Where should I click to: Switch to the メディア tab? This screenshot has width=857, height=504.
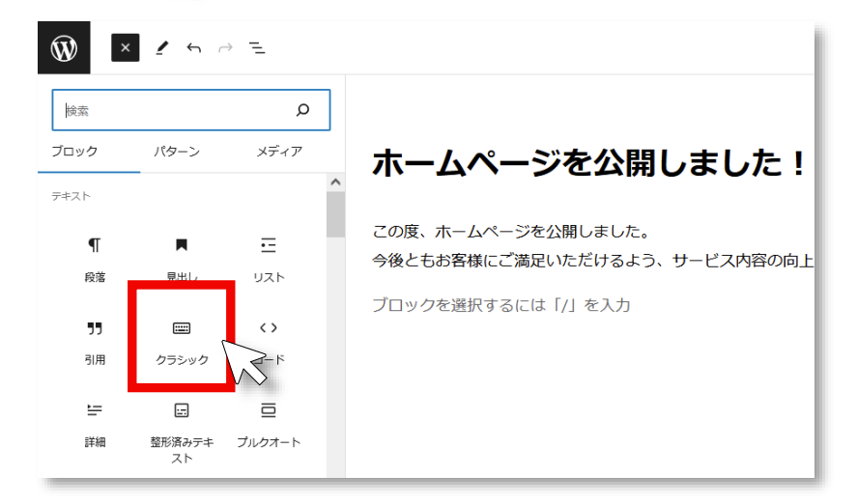pos(279,152)
